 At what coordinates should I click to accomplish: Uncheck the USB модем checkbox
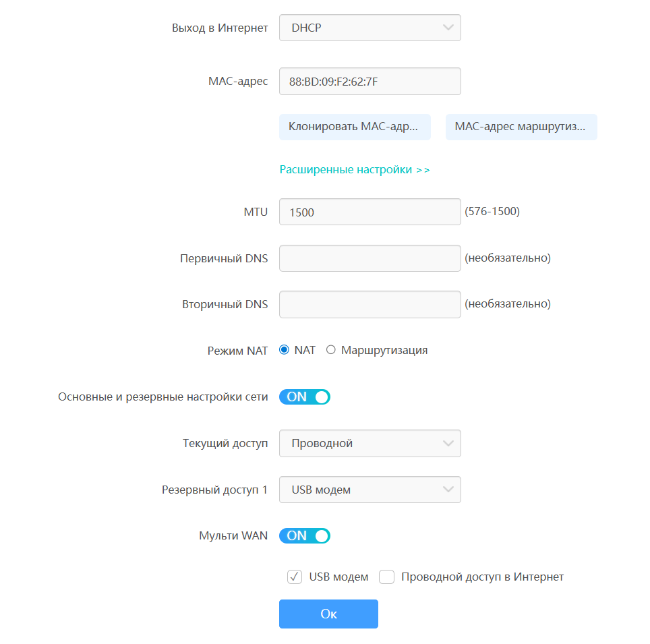coord(295,577)
